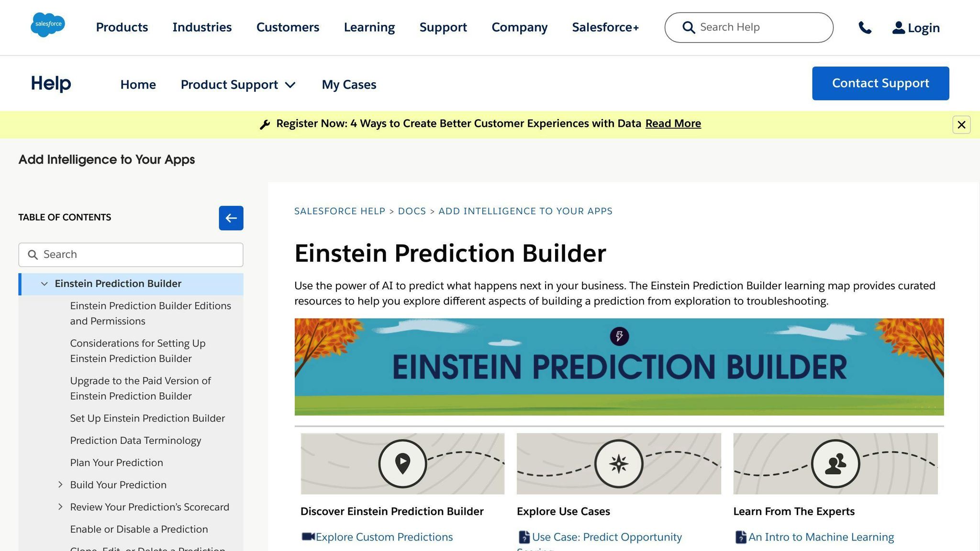Click the compass Explore Use Cases icon

click(x=619, y=463)
